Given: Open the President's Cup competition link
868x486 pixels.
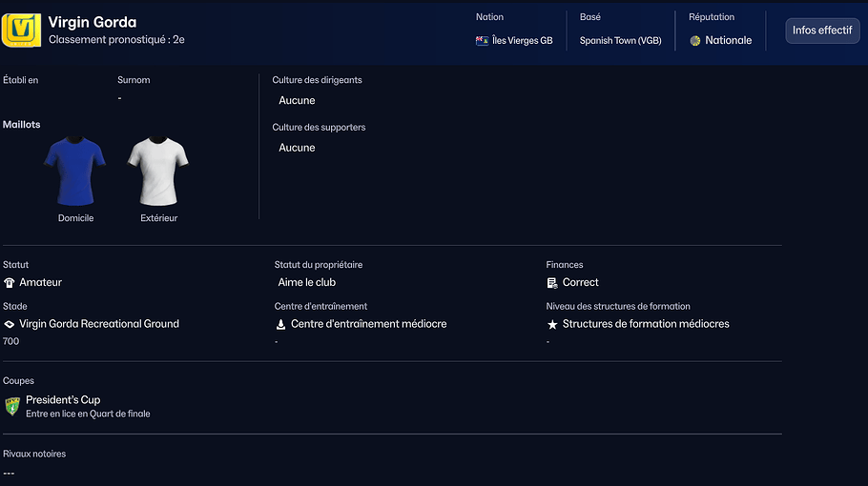Looking at the screenshot, I should point(63,400).
